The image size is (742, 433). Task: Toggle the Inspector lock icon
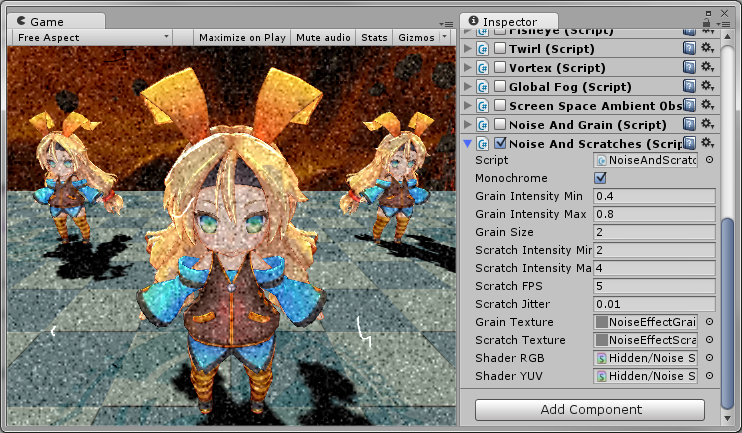[707, 23]
